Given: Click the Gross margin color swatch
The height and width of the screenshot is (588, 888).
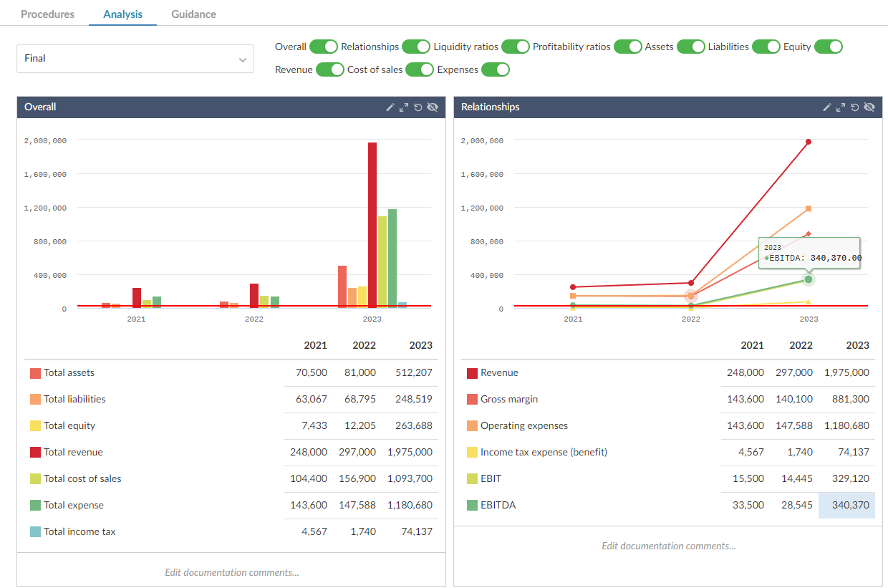Looking at the screenshot, I should 472,400.
